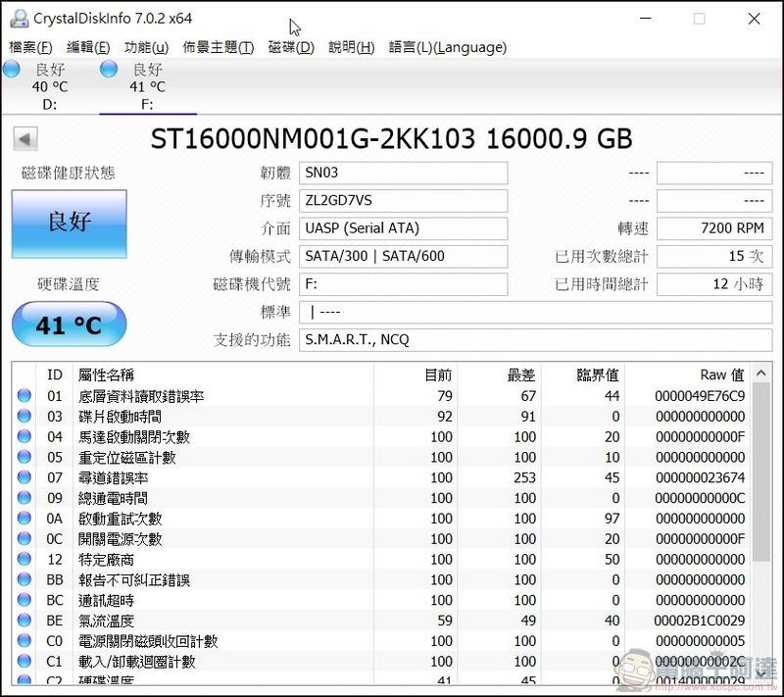Click the status orb for attribute 12
The height and width of the screenshot is (697, 784).
click(x=24, y=559)
